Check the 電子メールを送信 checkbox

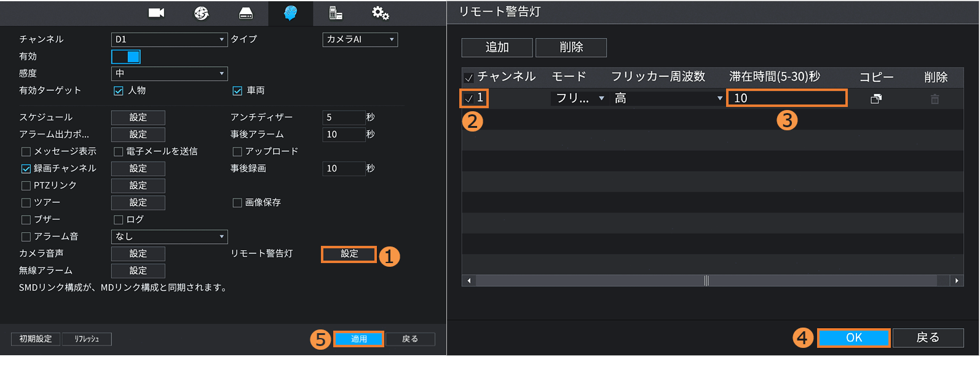pyautogui.click(x=119, y=152)
